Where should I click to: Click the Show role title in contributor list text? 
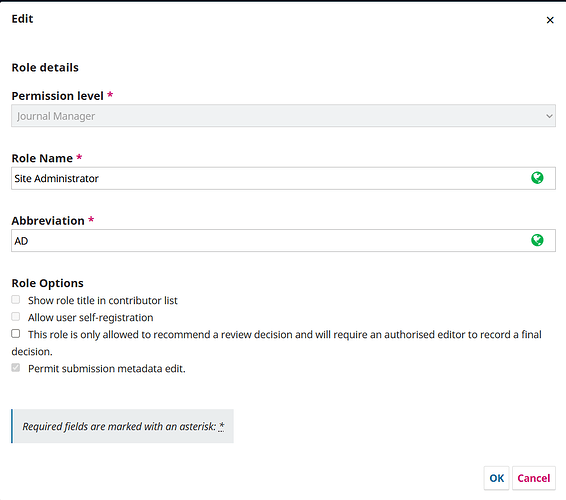tap(103, 300)
